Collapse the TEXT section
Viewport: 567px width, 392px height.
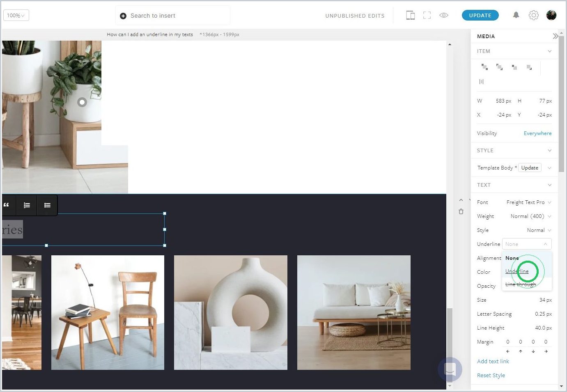[549, 185]
